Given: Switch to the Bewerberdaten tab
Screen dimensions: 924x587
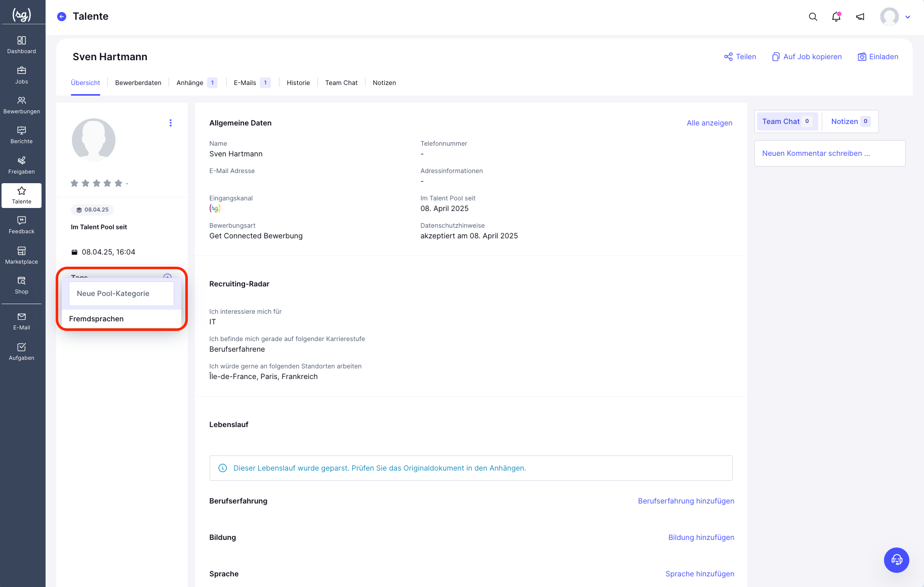Looking at the screenshot, I should pyautogui.click(x=138, y=83).
